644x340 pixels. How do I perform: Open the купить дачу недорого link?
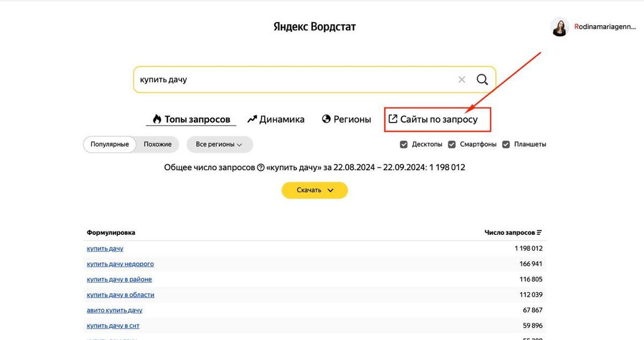click(120, 264)
